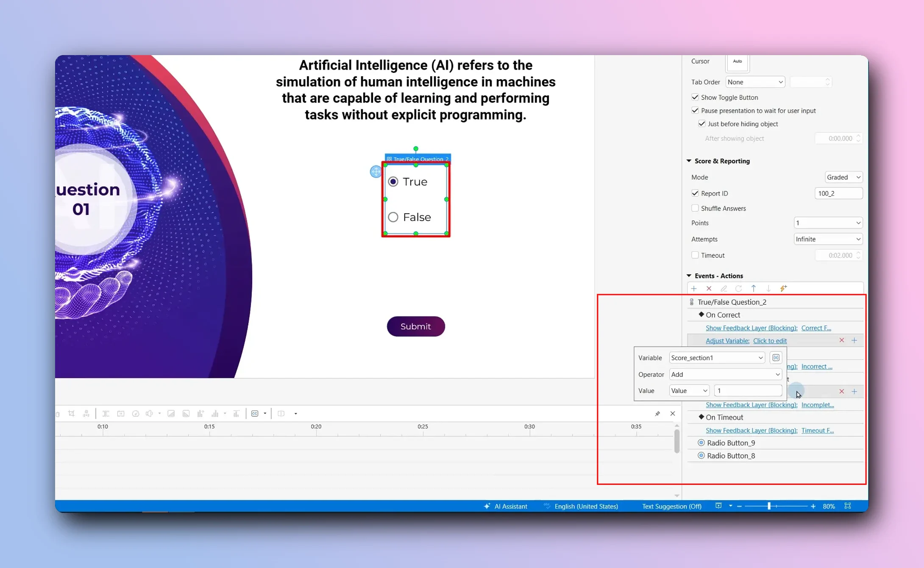Image resolution: width=924 pixels, height=568 pixels.
Task: Open the Points dropdown
Action: click(828, 223)
